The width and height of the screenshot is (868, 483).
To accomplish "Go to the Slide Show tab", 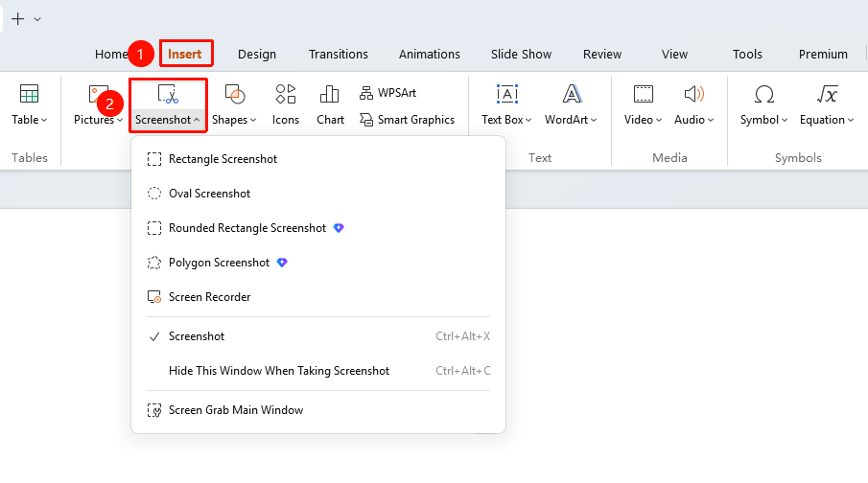I will (522, 55).
